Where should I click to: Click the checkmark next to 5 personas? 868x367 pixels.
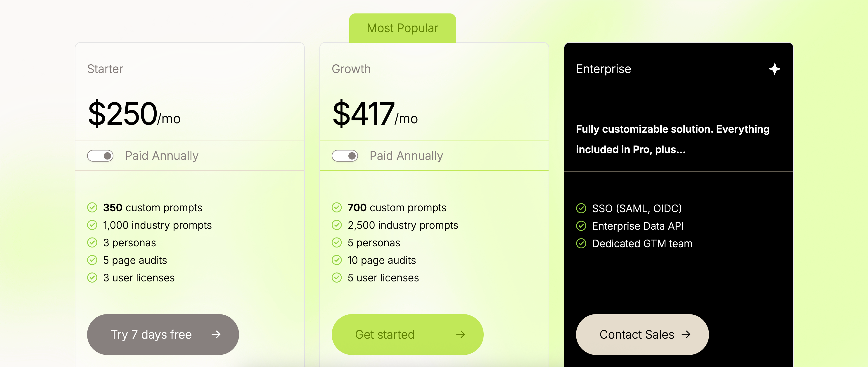click(x=337, y=242)
